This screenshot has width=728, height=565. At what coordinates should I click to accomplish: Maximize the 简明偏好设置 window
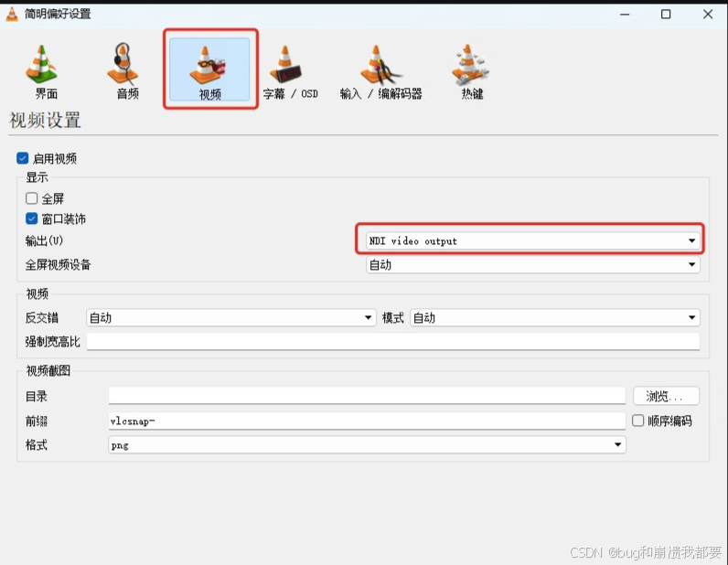(666, 15)
